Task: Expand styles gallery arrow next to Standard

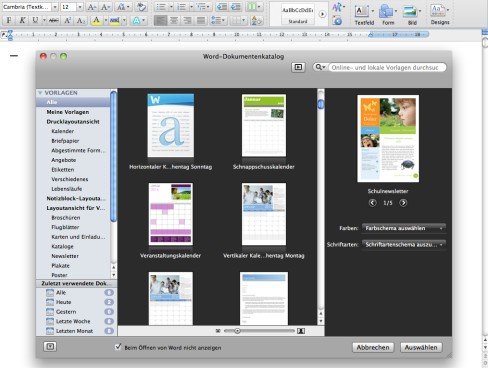Action: [x=322, y=14]
